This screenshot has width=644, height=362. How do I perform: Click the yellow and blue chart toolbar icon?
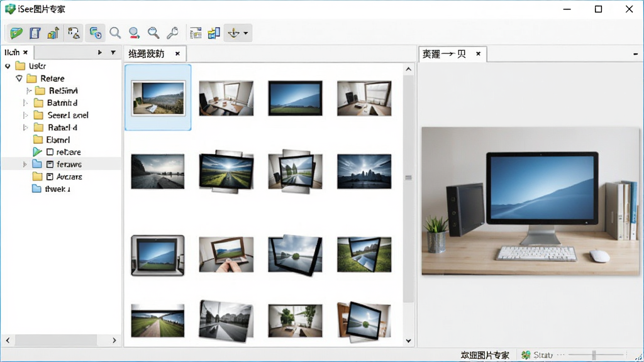click(x=214, y=33)
